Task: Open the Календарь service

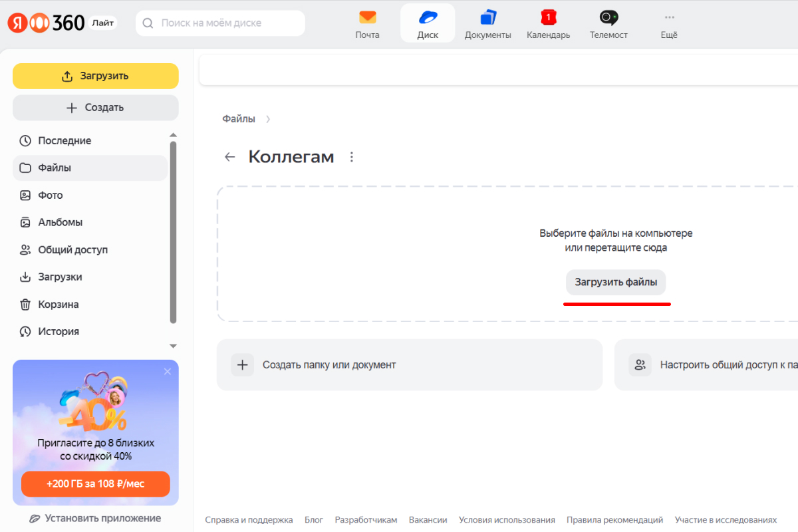Action: pyautogui.click(x=548, y=23)
